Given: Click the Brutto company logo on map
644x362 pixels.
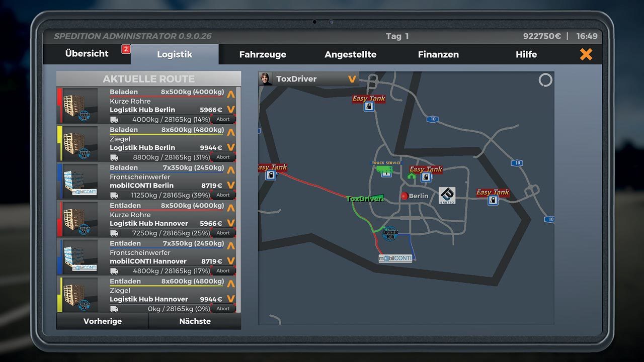Looking at the screenshot, I should [x=447, y=196].
